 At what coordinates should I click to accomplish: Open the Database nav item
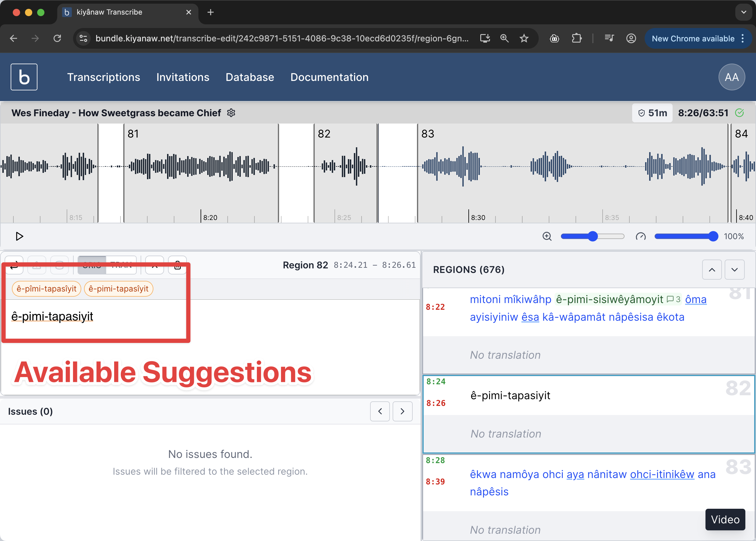pos(250,77)
